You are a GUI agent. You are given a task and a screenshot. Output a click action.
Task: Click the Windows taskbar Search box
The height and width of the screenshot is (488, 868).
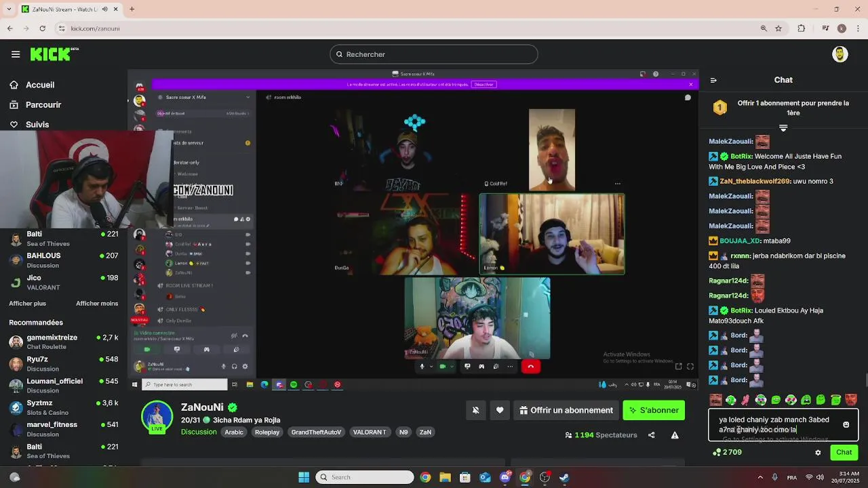[364, 477]
